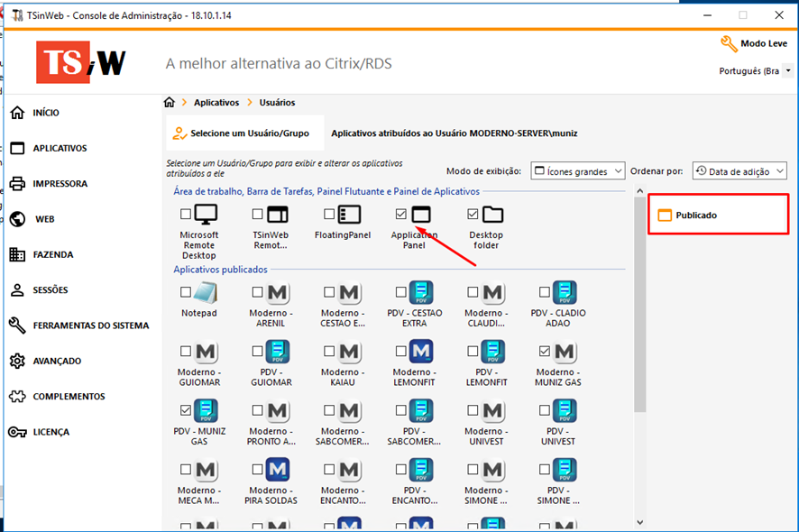
Task: Click the Notepad application icon
Action: click(206, 293)
